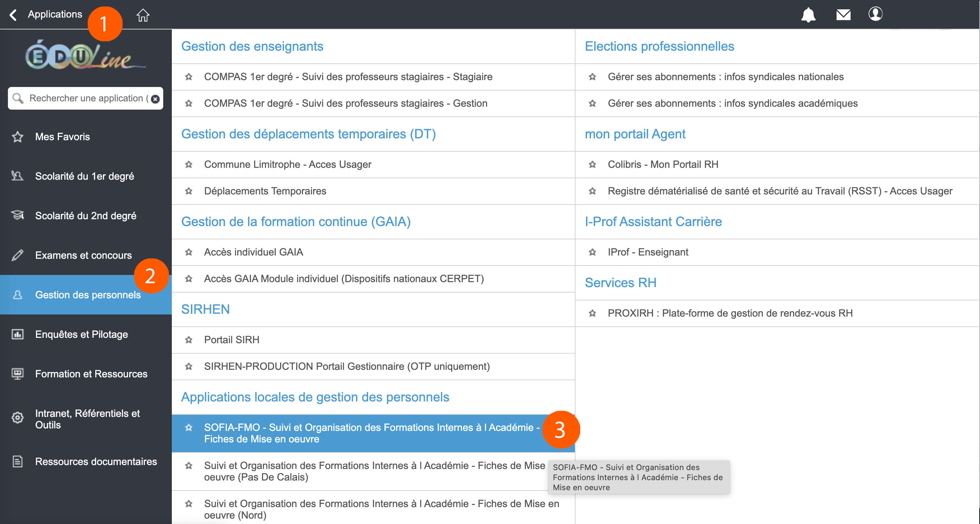Star Déplacements Temporaires as favorite

(189, 191)
